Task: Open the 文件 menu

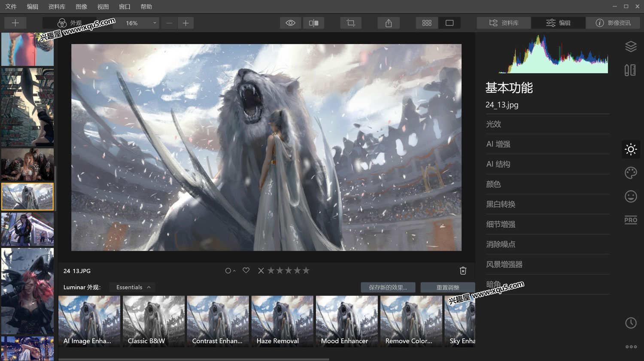Action: 11,6
